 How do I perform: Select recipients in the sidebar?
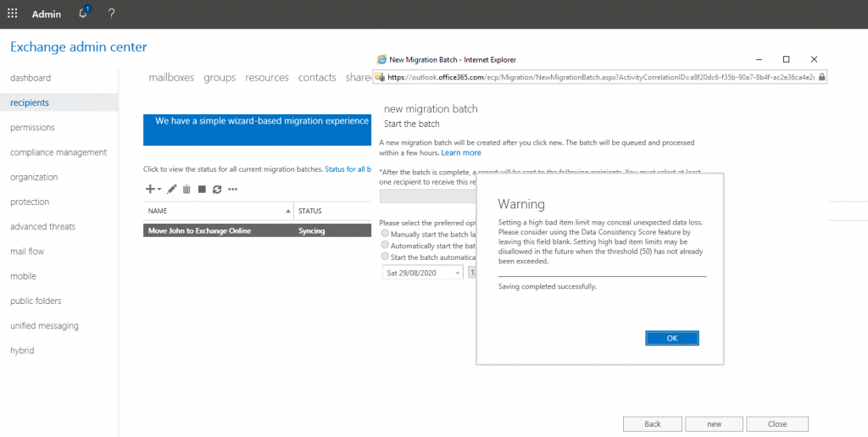click(30, 102)
